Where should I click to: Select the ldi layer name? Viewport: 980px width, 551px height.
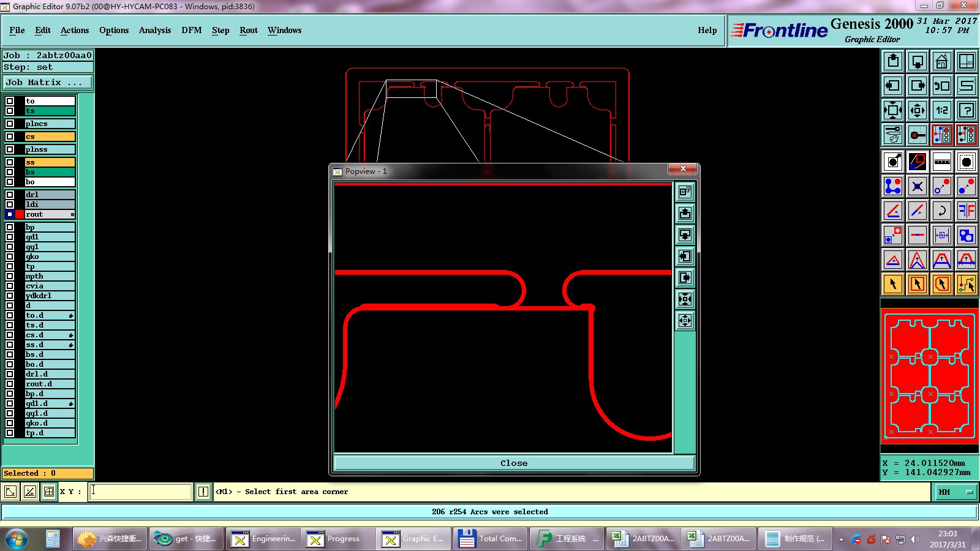50,204
